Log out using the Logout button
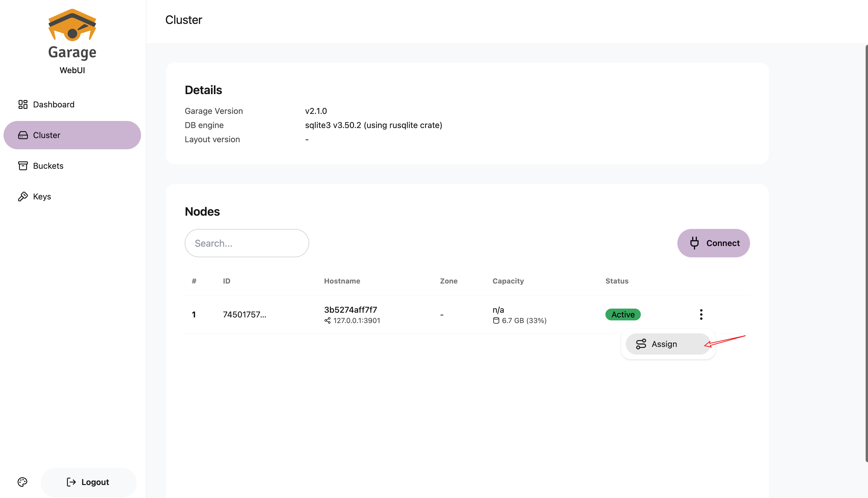This screenshot has height=498, width=868. pyautogui.click(x=89, y=482)
